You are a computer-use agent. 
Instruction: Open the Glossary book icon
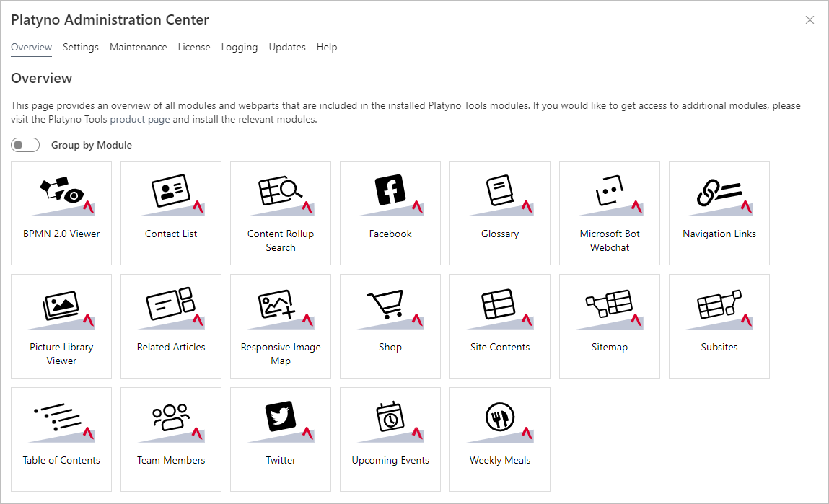(x=500, y=195)
